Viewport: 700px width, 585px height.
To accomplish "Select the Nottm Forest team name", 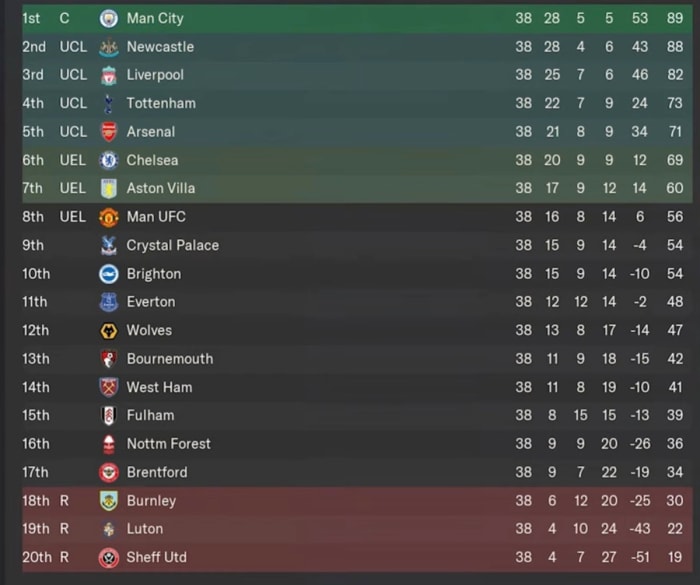I will [168, 444].
